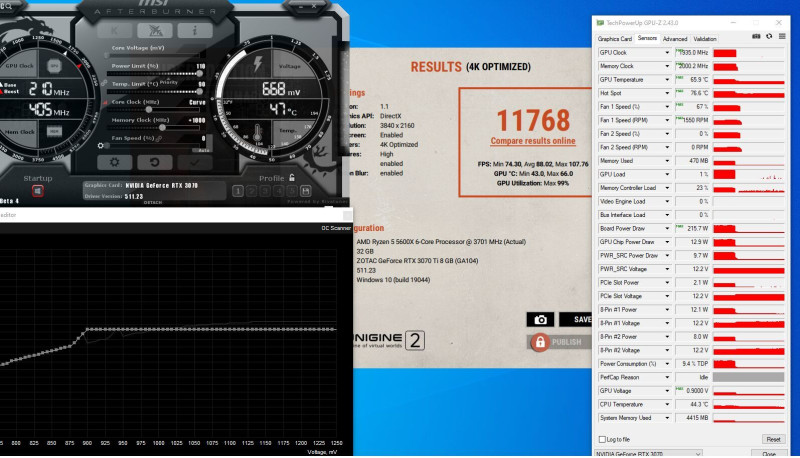Click the Power Consumption value 9.4 % TDP
The width and height of the screenshot is (800, 458).
coord(692,364)
